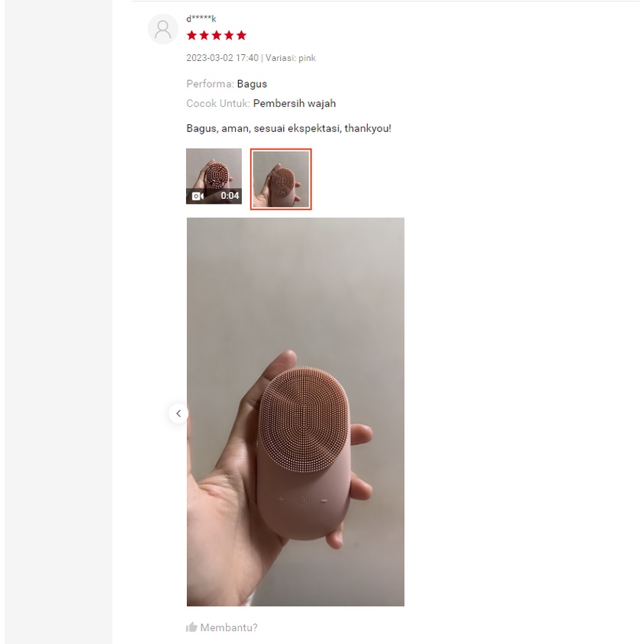Click the Performa: Bagus attribute
This screenshot has width=644, height=644.
pyautogui.click(x=227, y=84)
